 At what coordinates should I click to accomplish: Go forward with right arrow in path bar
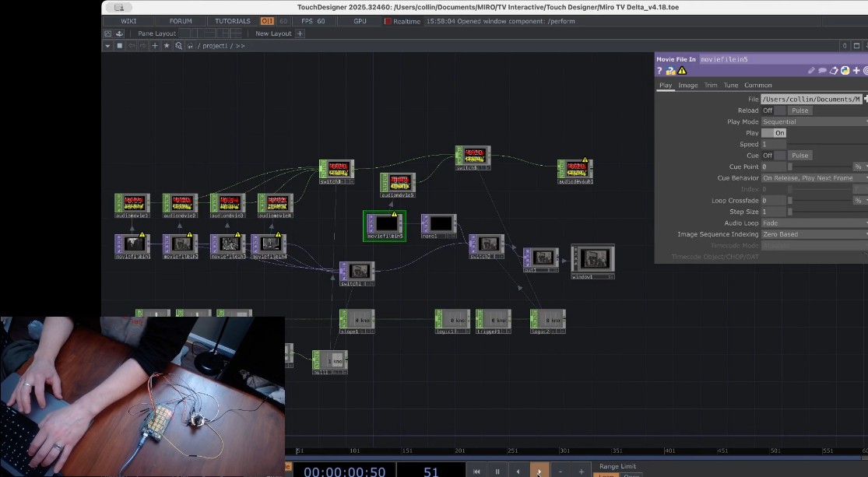pyautogui.click(x=142, y=45)
